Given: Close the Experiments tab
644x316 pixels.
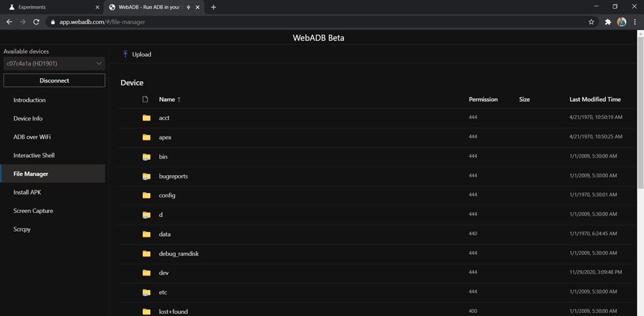Looking at the screenshot, I should (97, 7).
